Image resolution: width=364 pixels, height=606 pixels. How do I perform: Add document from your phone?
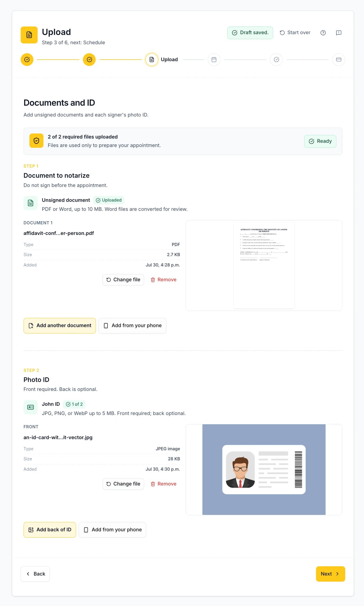(132, 326)
